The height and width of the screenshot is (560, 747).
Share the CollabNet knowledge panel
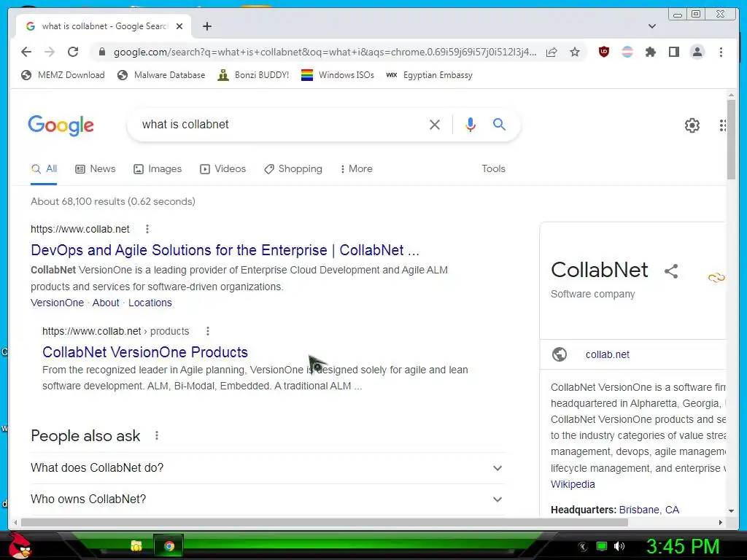pyautogui.click(x=671, y=271)
